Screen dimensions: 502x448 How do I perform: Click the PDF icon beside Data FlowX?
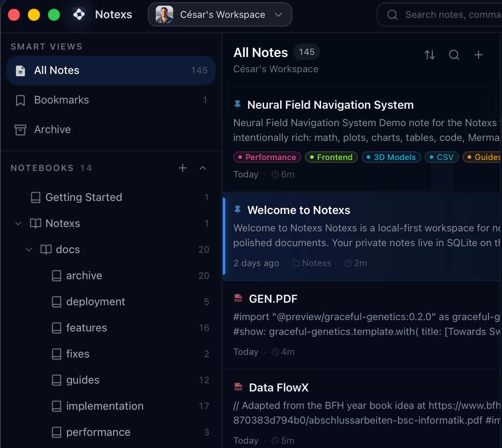click(238, 387)
